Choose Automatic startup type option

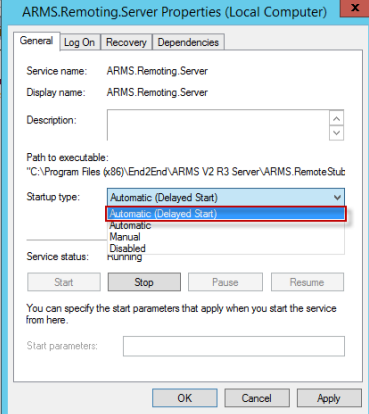[226, 226]
